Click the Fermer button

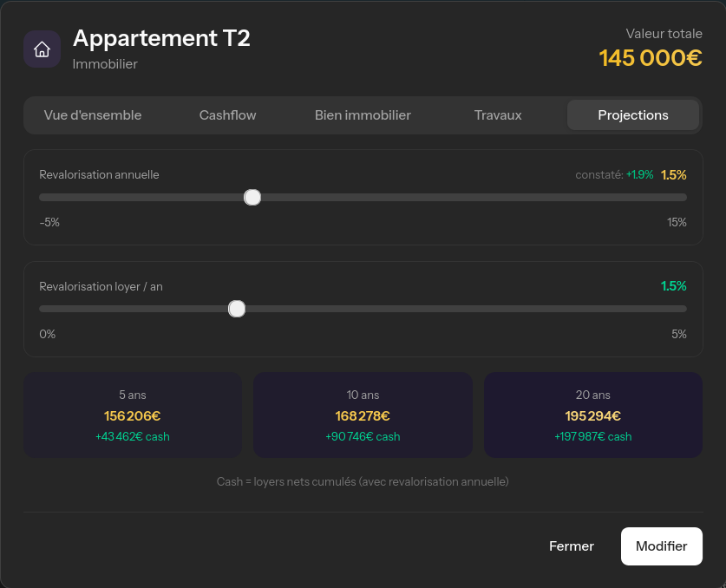pos(572,546)
